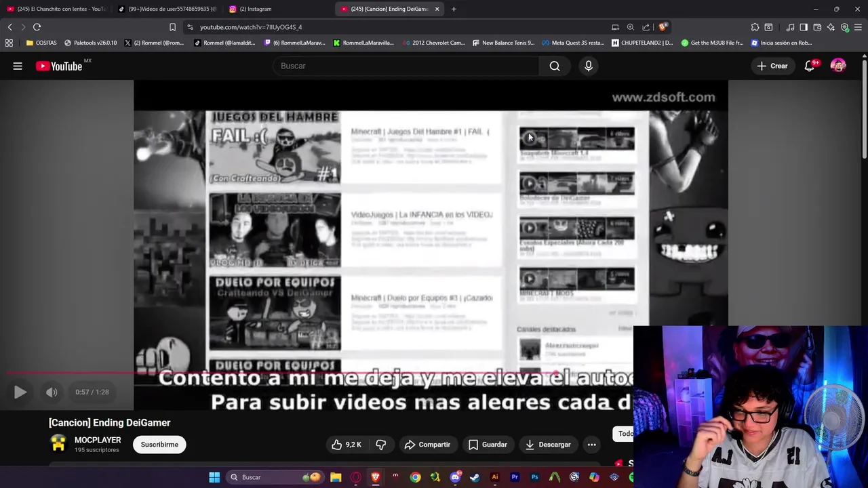Open a new browser tab

[454, 9]
